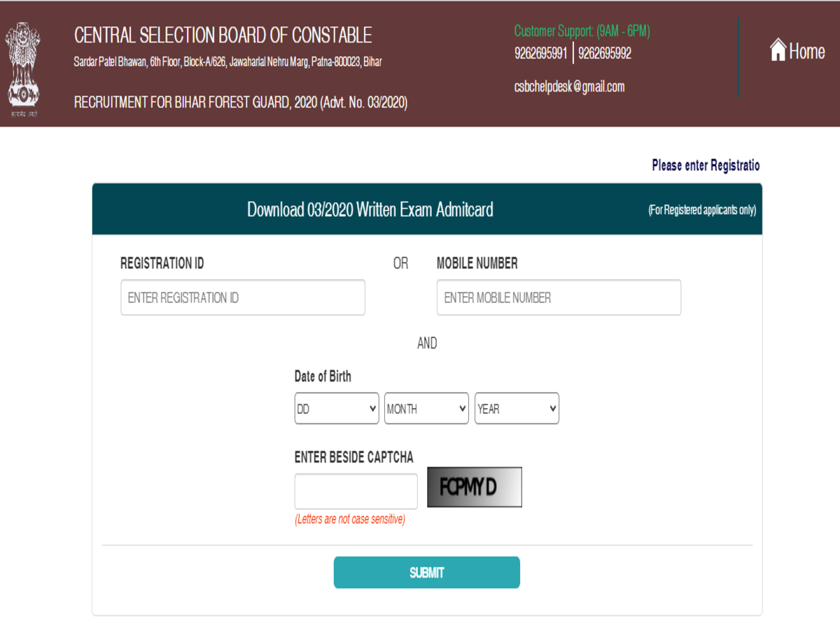Click support phone number 9262695991
Screen dimensions: 840x630
tap(540, 53)
